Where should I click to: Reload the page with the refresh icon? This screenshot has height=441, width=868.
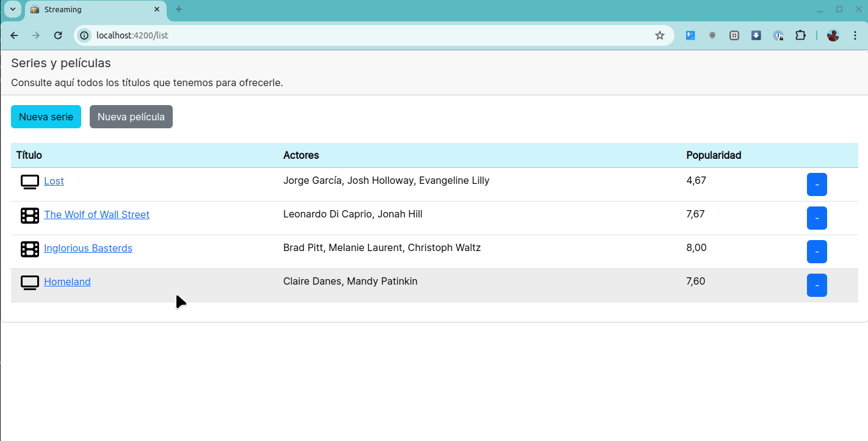click(58, 35)
